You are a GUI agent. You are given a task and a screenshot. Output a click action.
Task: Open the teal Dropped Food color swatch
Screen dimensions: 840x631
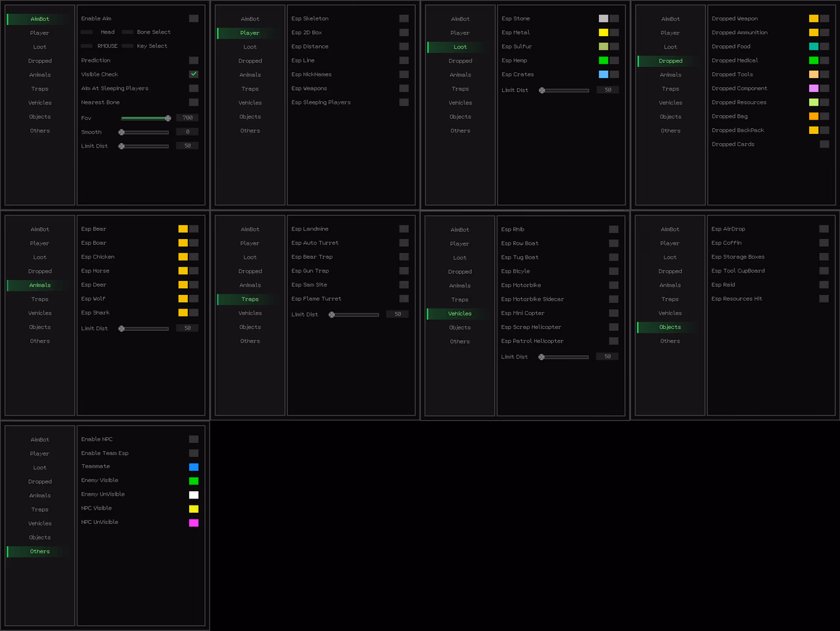pos(814,47)
